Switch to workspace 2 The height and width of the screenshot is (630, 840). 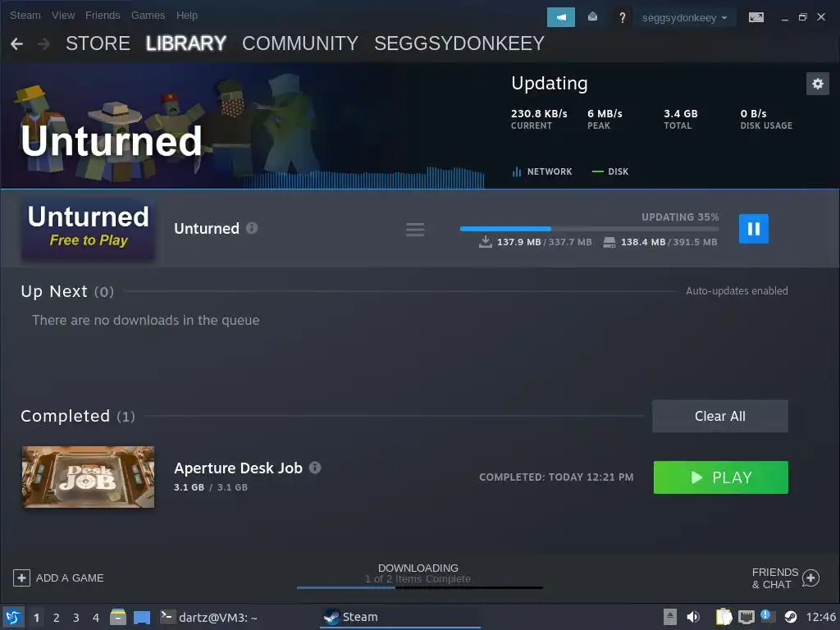pos(57,618)
